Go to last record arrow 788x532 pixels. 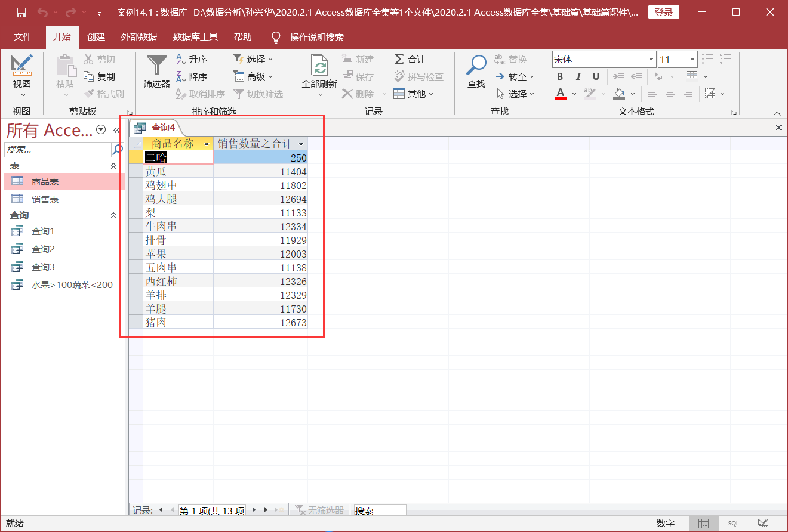click(x=266, y=510)
